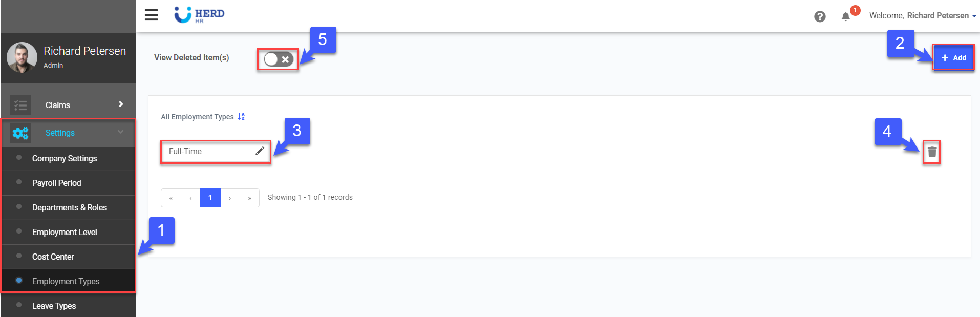Open the help question mark icon
980x317 pixels.
pyautogui.click(x=820, y=16)
